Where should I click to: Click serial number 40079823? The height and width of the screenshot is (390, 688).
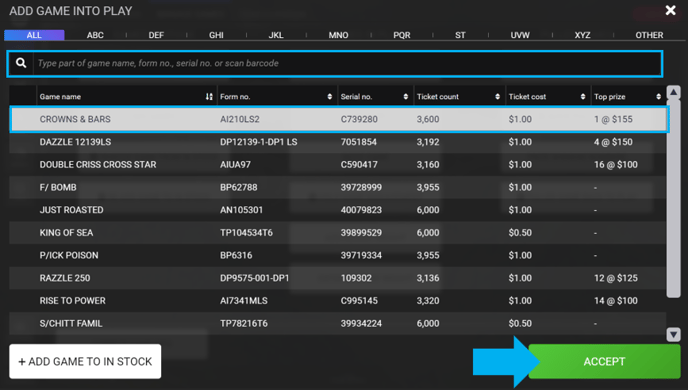tap(361, 210)
